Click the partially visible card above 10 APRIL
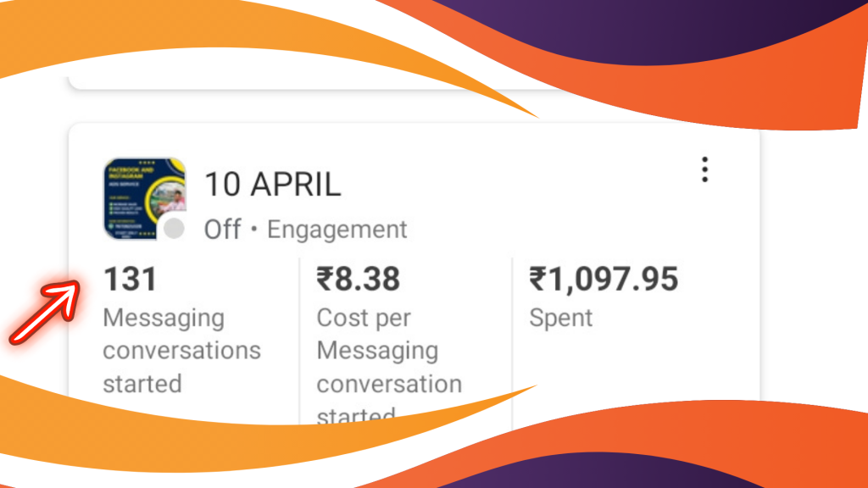This screenshot has height=488, width=868. point(254,83)
